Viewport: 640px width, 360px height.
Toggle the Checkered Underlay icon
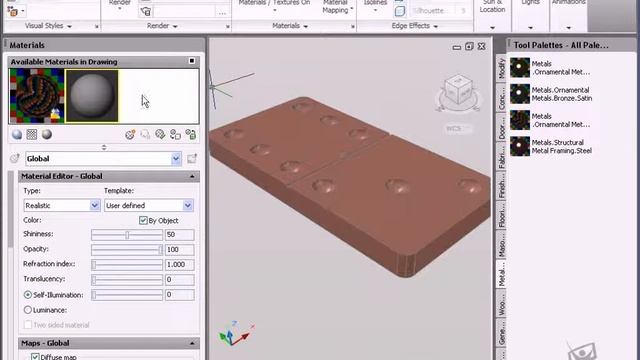[x=32, y=135]
